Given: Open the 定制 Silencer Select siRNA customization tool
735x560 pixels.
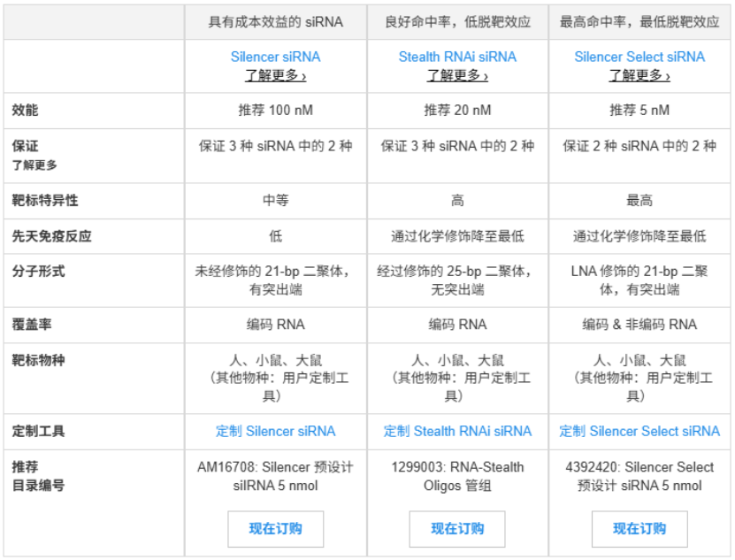Looking at the screenshot, I should [639, 431].
